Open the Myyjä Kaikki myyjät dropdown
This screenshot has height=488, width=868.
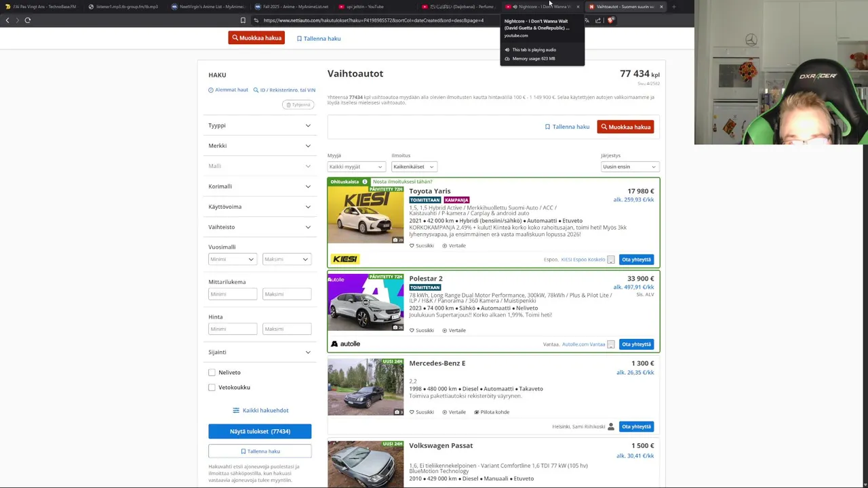(356, 167)
